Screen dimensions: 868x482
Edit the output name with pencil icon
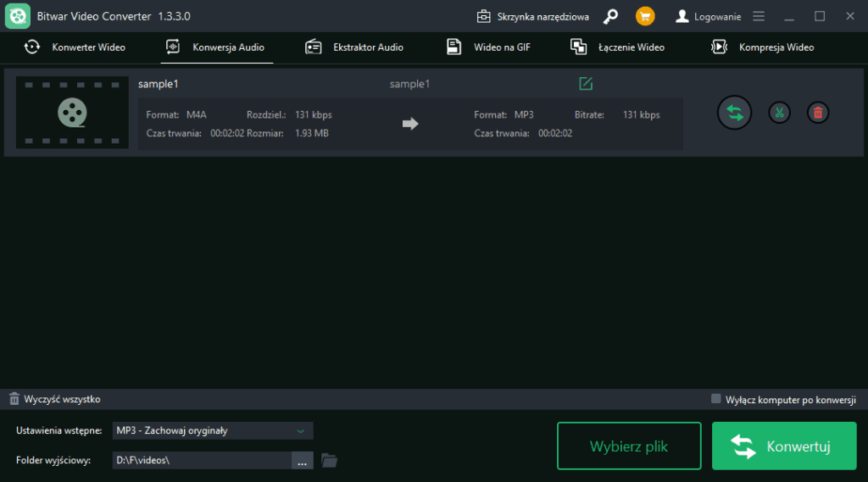586,84
